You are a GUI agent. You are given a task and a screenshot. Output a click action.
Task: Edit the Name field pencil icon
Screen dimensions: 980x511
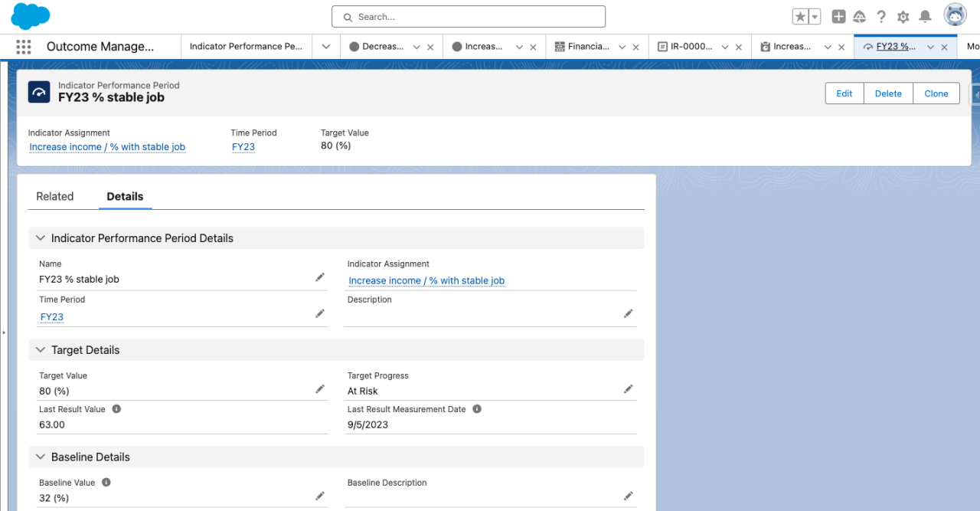320,277
